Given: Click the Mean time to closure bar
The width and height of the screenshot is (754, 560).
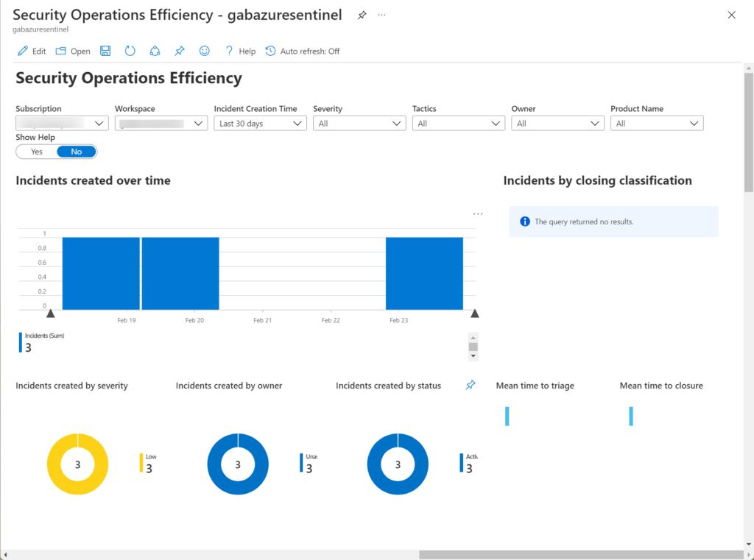Looking at the screenshot, I should tap(631, 417).
